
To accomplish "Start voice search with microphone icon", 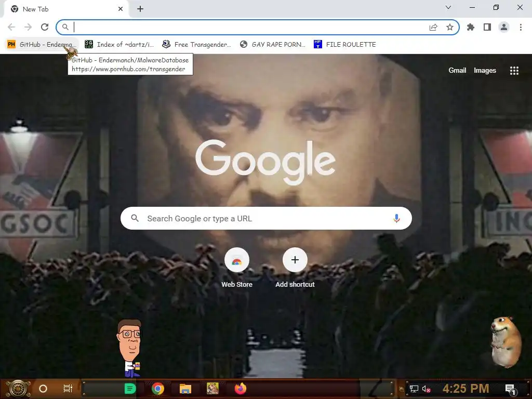I will pyautogui.click(x=396, y=218).
